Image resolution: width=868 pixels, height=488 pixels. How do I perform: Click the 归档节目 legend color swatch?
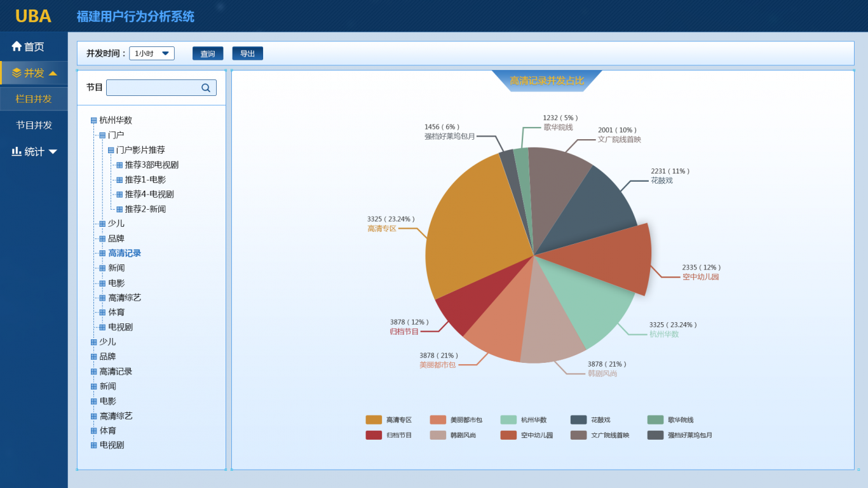coord(374,435)
